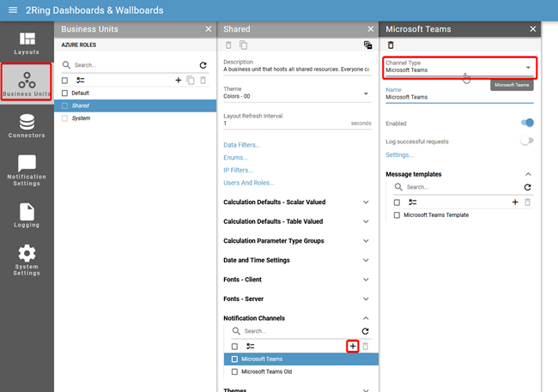Add a new notification channel

click(x=352, y=347)
